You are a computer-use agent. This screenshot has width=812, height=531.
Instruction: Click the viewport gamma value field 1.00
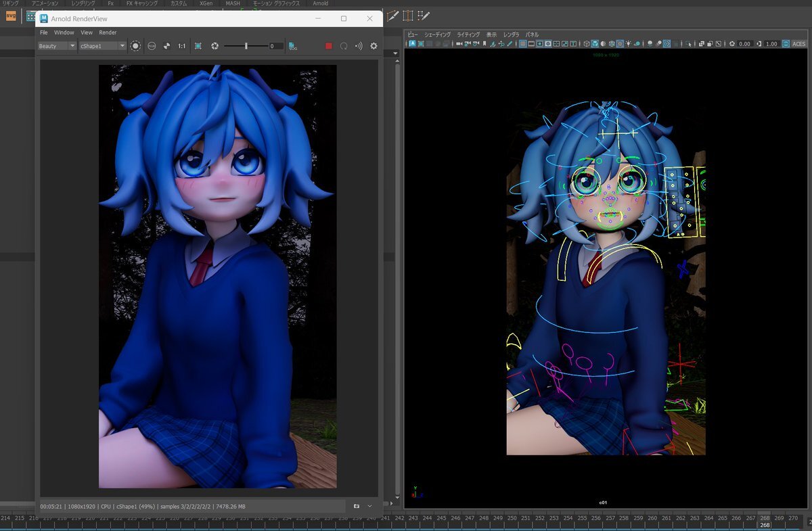click(771, 44)
